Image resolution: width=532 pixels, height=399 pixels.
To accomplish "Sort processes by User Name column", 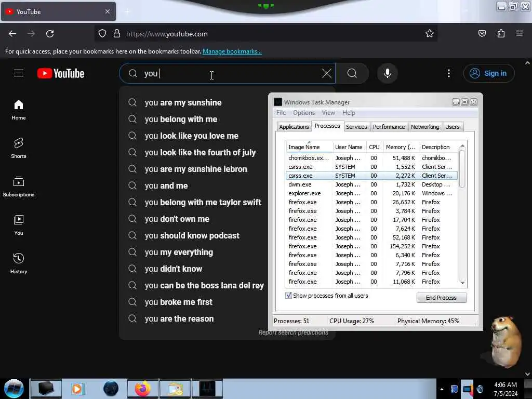I will pyautogui.click(x=349, y=147).
